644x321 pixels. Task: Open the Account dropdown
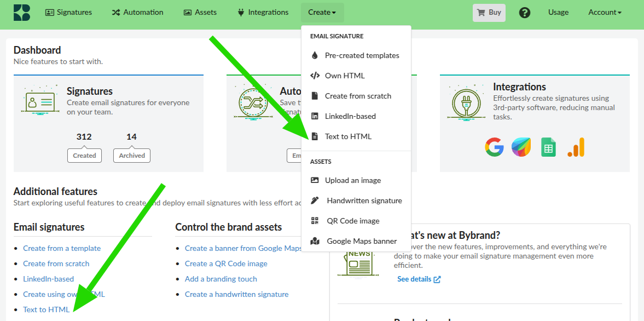click(604, 12)
